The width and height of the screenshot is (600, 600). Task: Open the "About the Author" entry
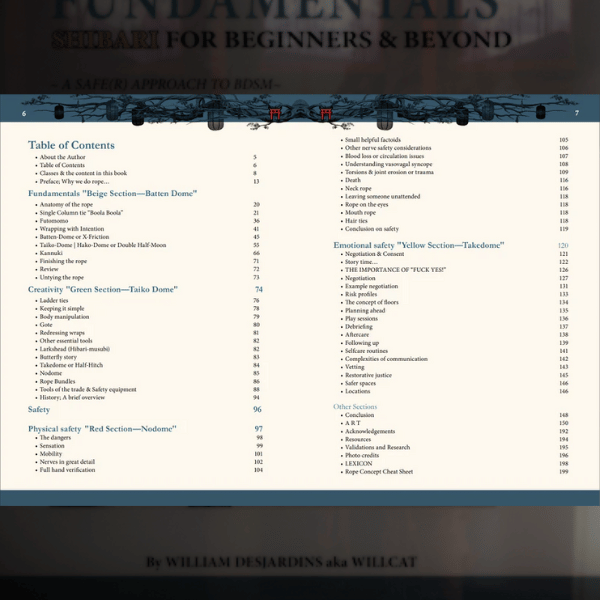62,157
